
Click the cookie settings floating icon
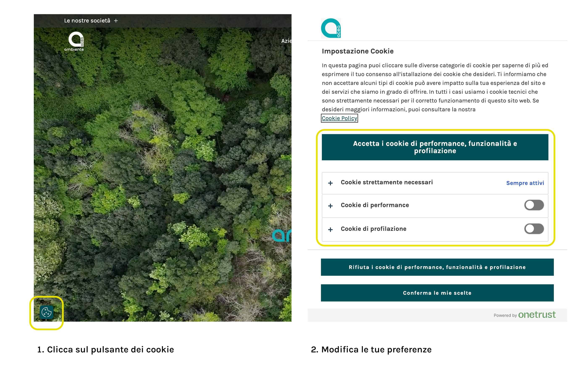pyautogui.click(x=46, y=312)
